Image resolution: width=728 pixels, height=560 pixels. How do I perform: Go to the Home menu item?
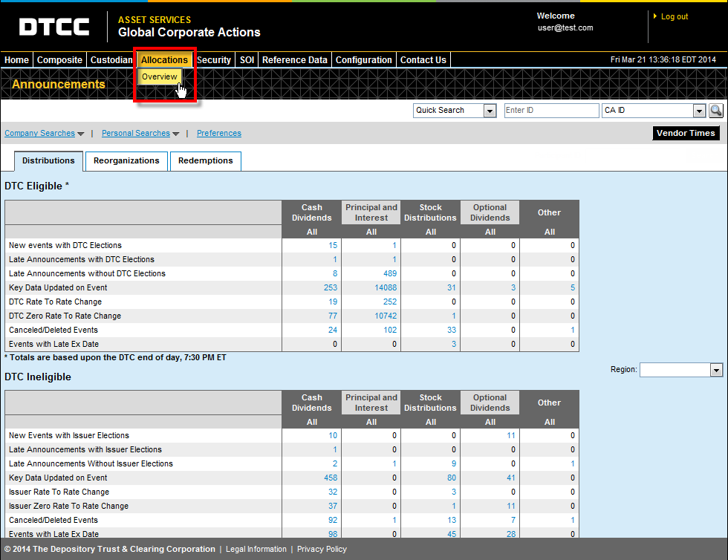coord(16,60)
